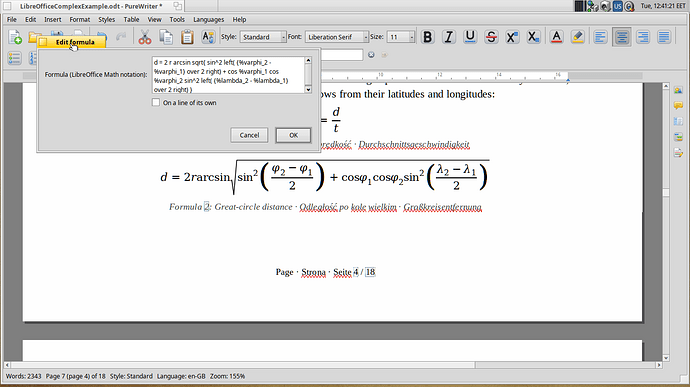Click the d over t fraction formula

click(336, 120)
